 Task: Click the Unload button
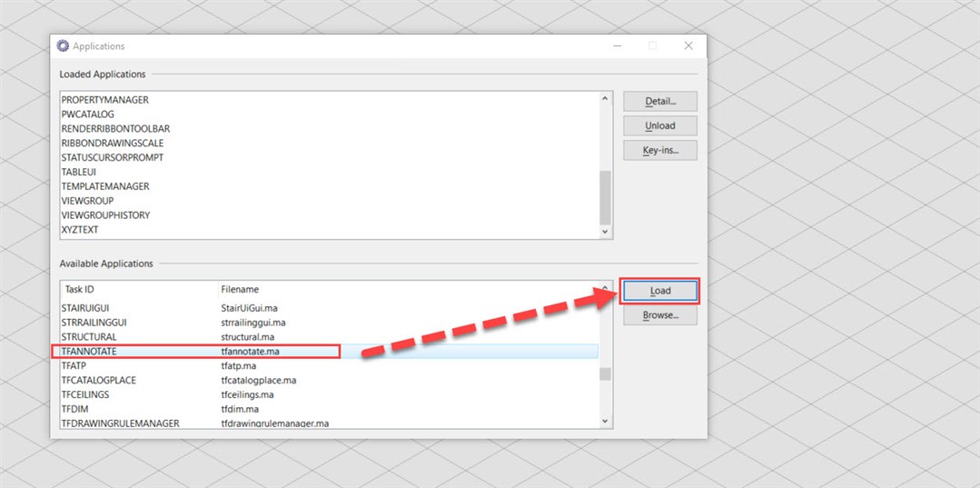pyautogui.click(x=660, y=125)
